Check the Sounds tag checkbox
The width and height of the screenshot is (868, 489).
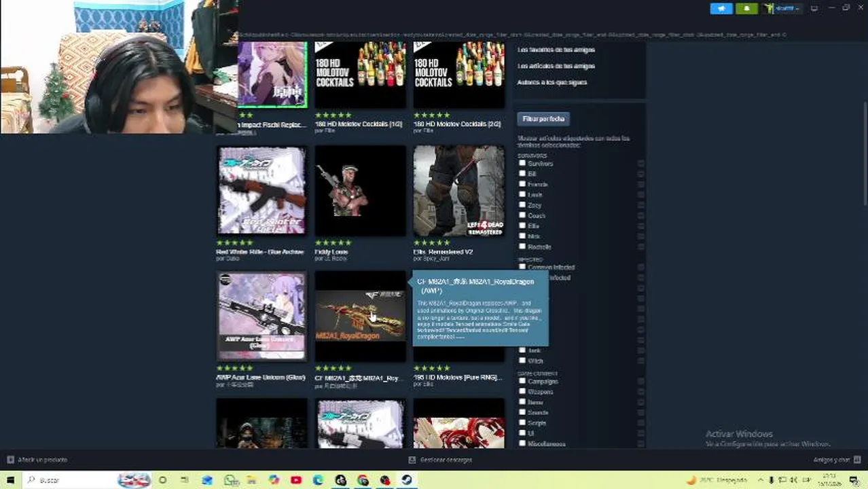coord(522,412)
